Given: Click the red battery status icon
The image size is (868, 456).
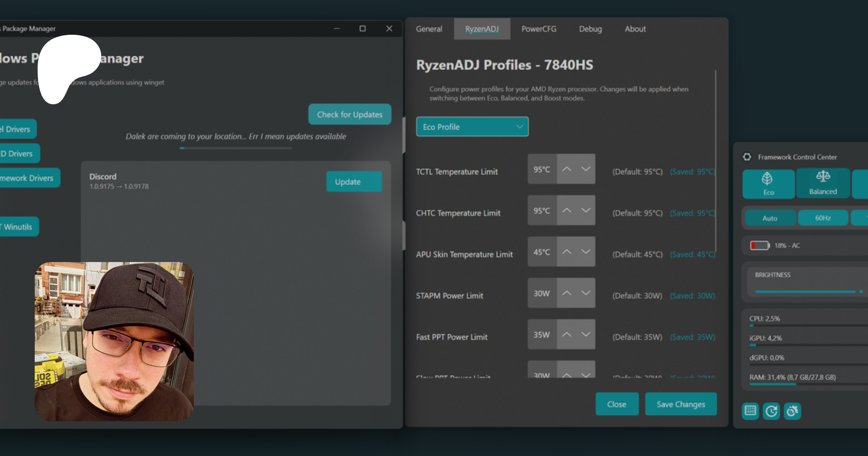Looking at the screenshot, I should (759, 246).
